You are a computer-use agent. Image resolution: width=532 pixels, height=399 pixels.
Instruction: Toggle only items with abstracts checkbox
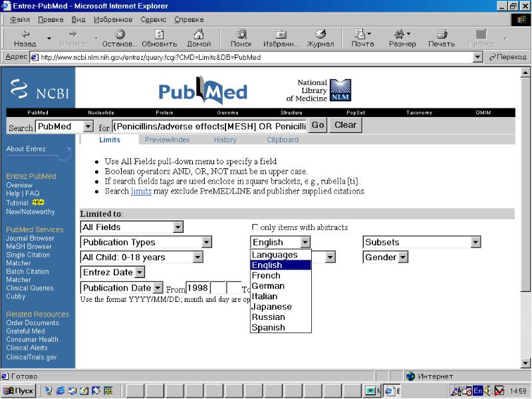pos(255,227)
